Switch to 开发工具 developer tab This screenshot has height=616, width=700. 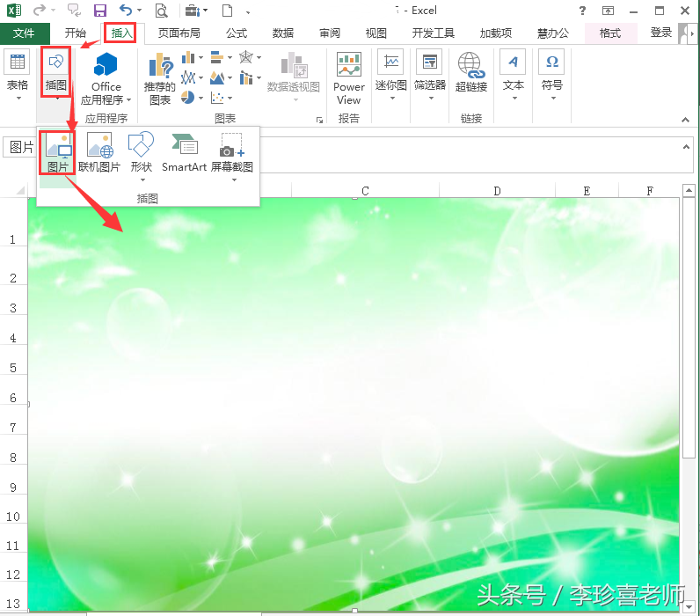433,33
